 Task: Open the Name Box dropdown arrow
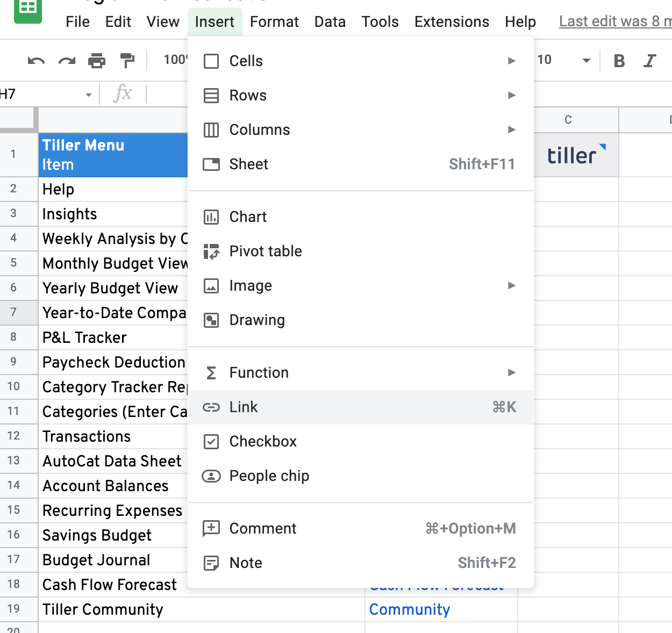point(89,95)
